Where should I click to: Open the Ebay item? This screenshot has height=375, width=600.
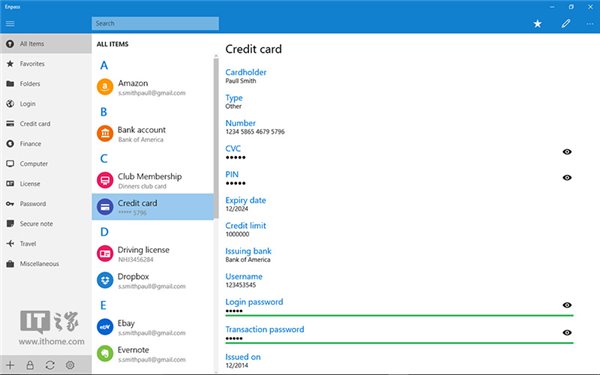(x=153, y=327)
